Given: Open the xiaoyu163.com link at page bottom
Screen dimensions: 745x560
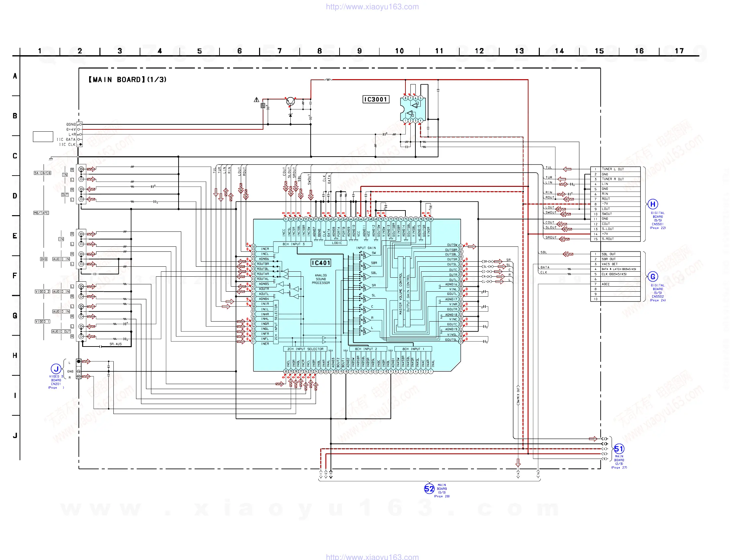Looking at the screenshot, I should pyautogui.click(x=372, y=557).
